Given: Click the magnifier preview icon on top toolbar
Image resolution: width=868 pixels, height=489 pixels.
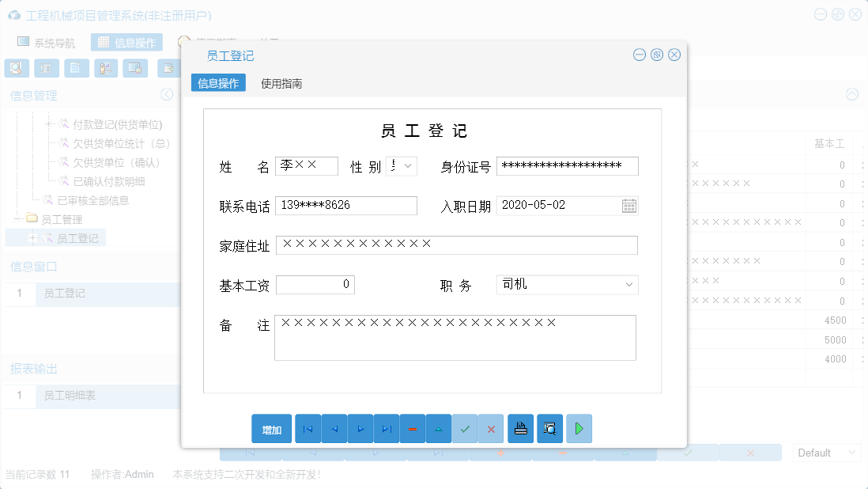Looking at the screenshot, I should pyautogui.click(x=16, y=68).
